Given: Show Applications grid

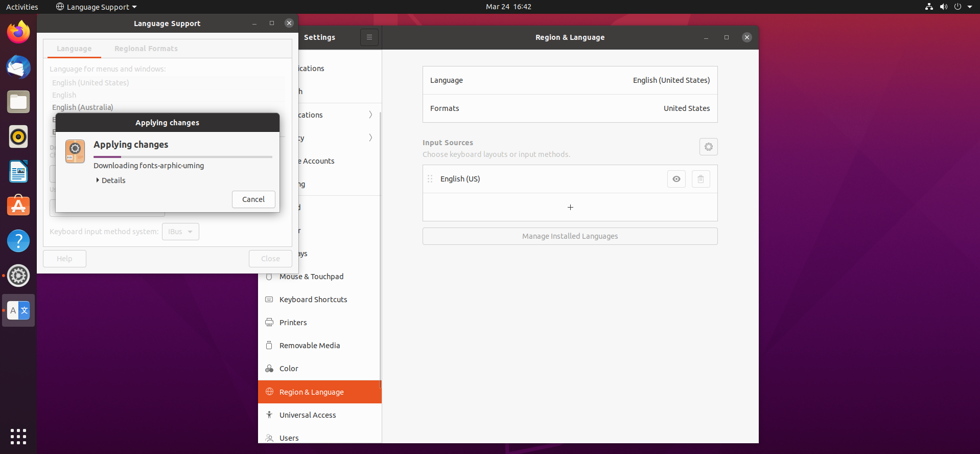Looking at the screenshot, I should click(18, 436).
